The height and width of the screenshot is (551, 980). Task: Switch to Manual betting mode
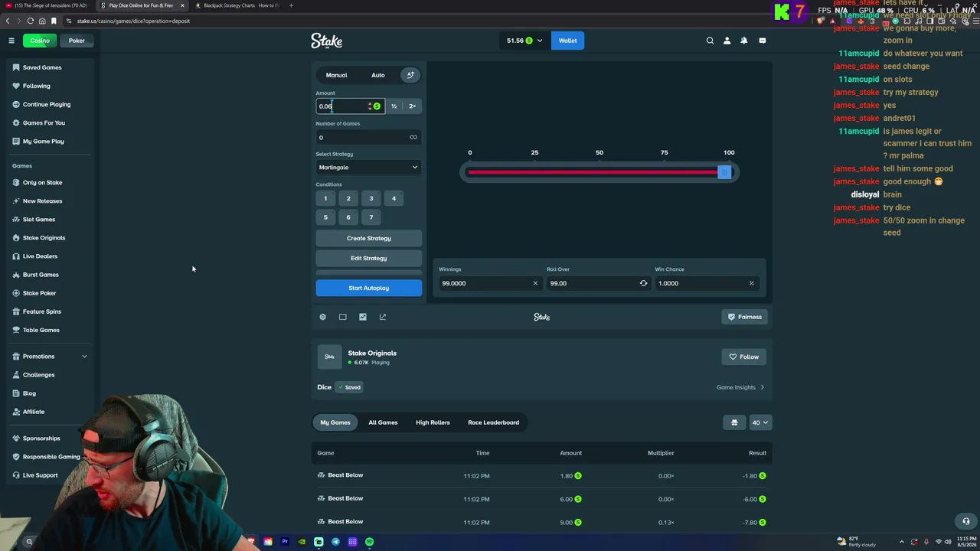[x=336, y=75]
